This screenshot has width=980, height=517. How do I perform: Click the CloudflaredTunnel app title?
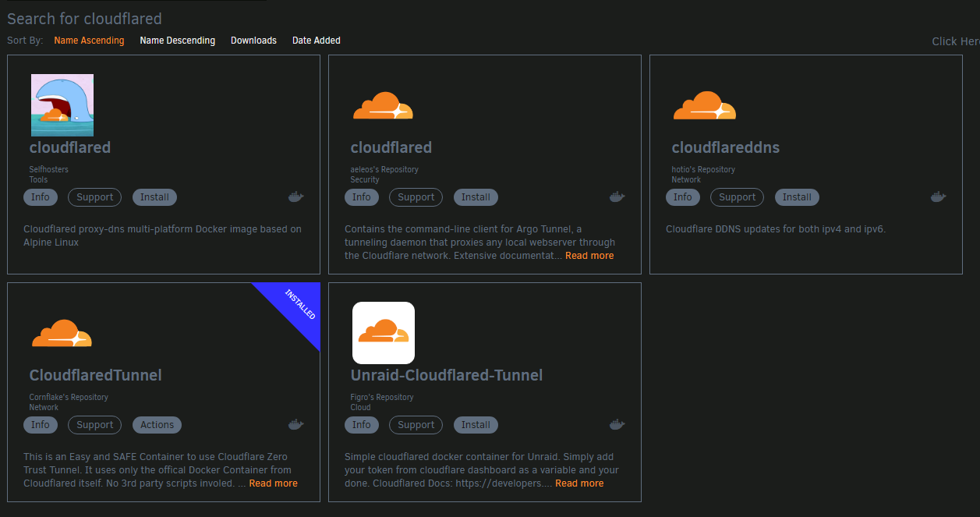click(x=96, y=375)
